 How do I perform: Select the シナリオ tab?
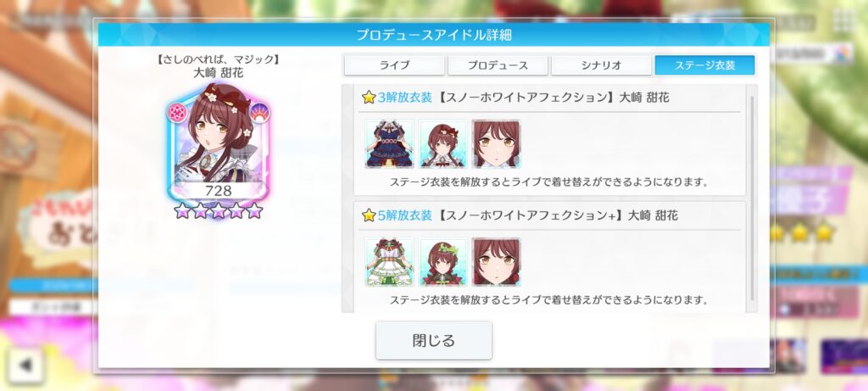tap(601, 64)
